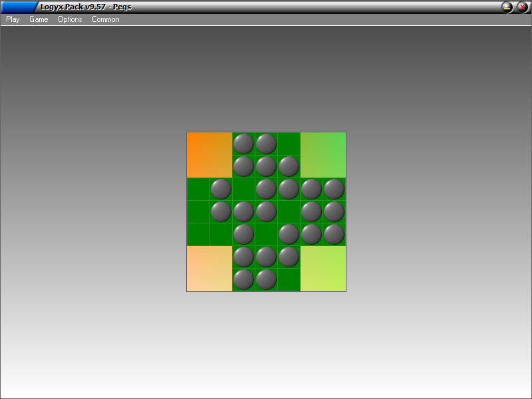Select the left peg in the second row
The width and height of the screenshot is (532, 399).
(243, 167)
